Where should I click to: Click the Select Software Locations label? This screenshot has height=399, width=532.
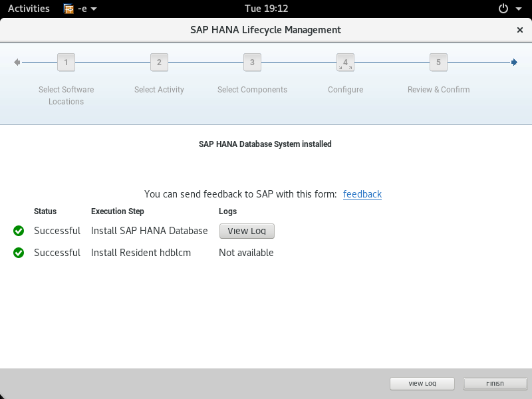[x=66, y=95]
